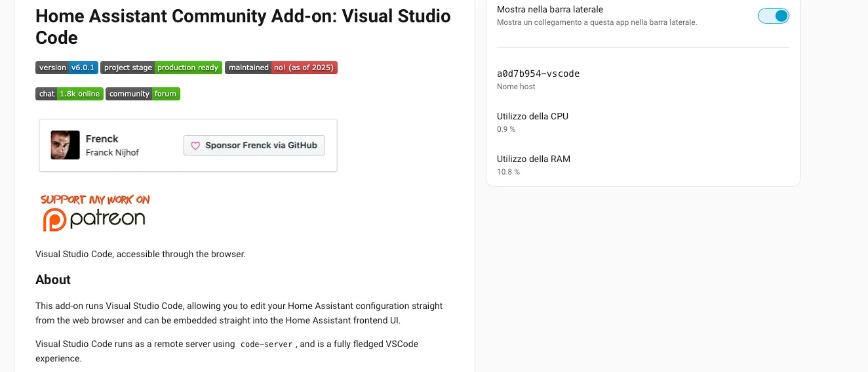This screenshot has width=868, height=372.
Task: Click the Sponsor Frenck via GitHub button
Action: pyautogui.click(x=254, y=146)
